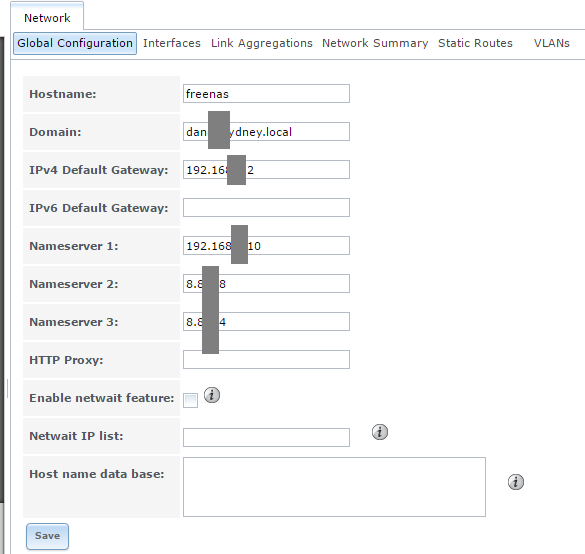Save the network configuration
This screenshot has width=585, height=554.
click(47, 536)
